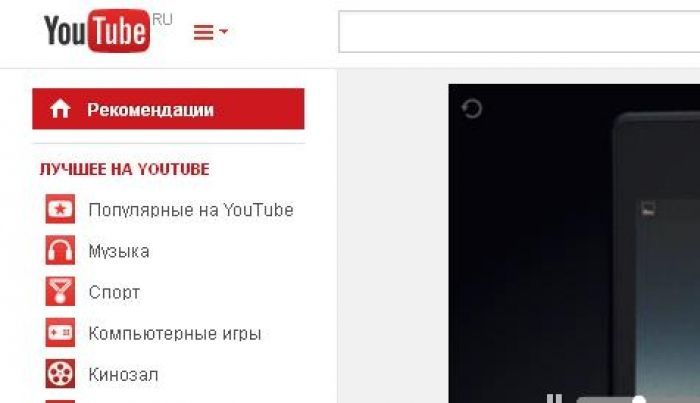Click the medal Спорт icon
The image size is (700, 403).
[x=60, y=291]
